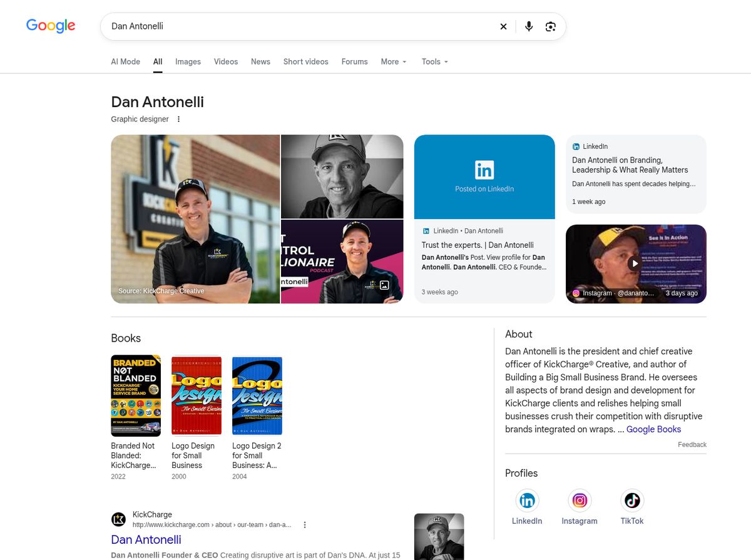Play the Instagram video preview
Screen dimensions: 751x560
pos(635,263)
